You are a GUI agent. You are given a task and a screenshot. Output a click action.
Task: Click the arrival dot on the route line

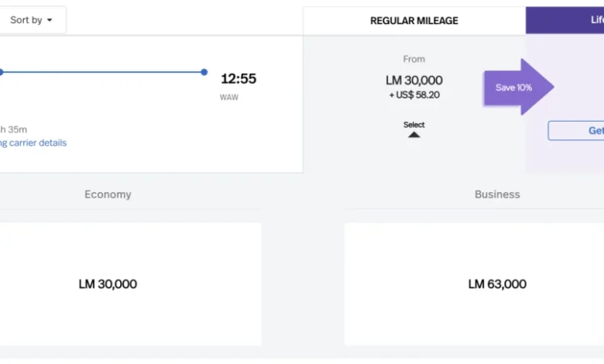(204, 72)
